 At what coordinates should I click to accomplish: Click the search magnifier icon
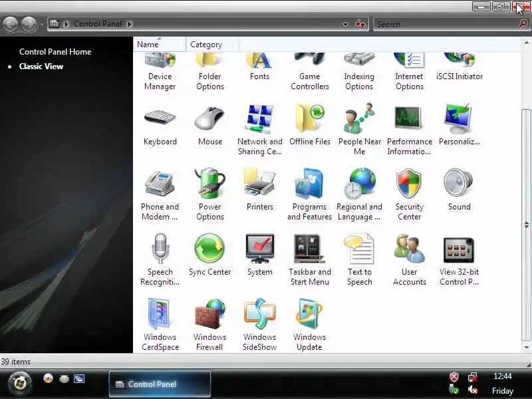(523, 24)
